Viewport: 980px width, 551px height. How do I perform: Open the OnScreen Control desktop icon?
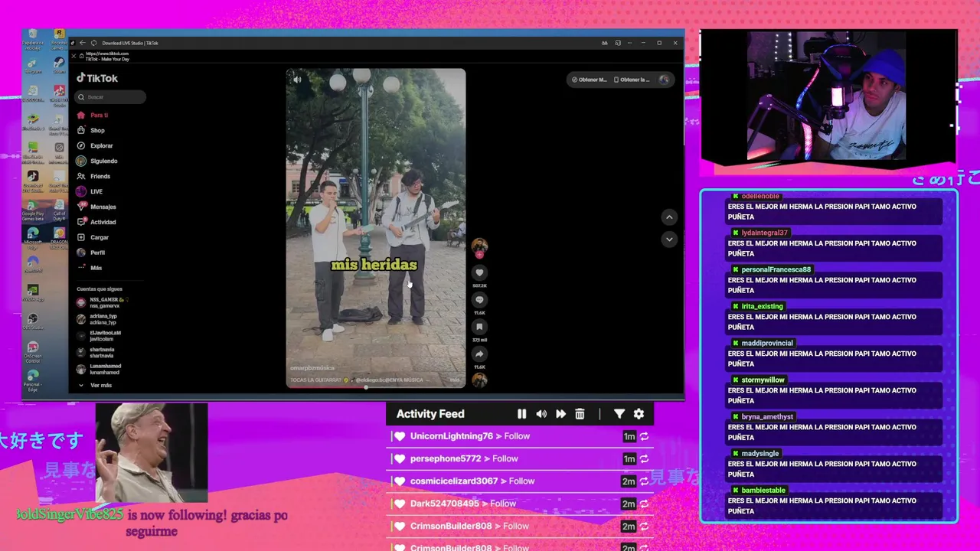32,350
